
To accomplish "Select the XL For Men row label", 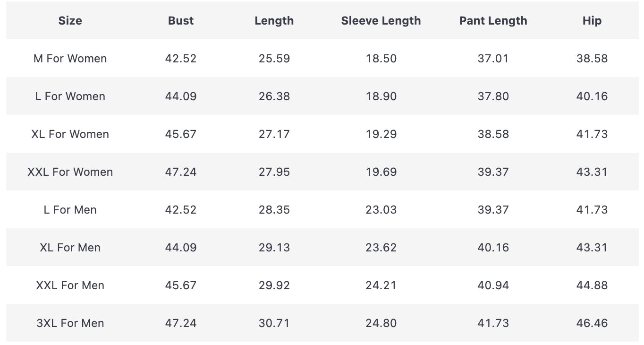I will [x=70, y=248].
